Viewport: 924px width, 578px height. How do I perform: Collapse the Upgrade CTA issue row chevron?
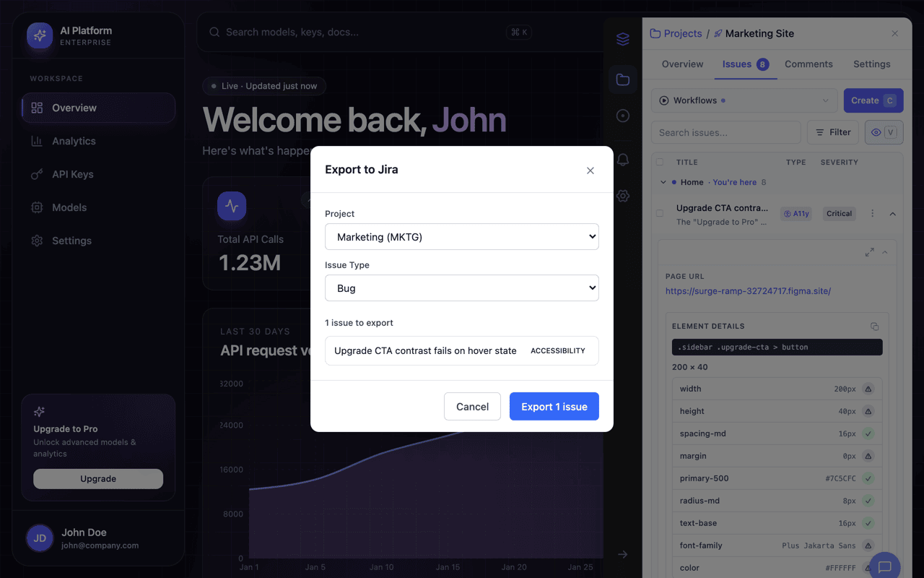pos(893,214)
